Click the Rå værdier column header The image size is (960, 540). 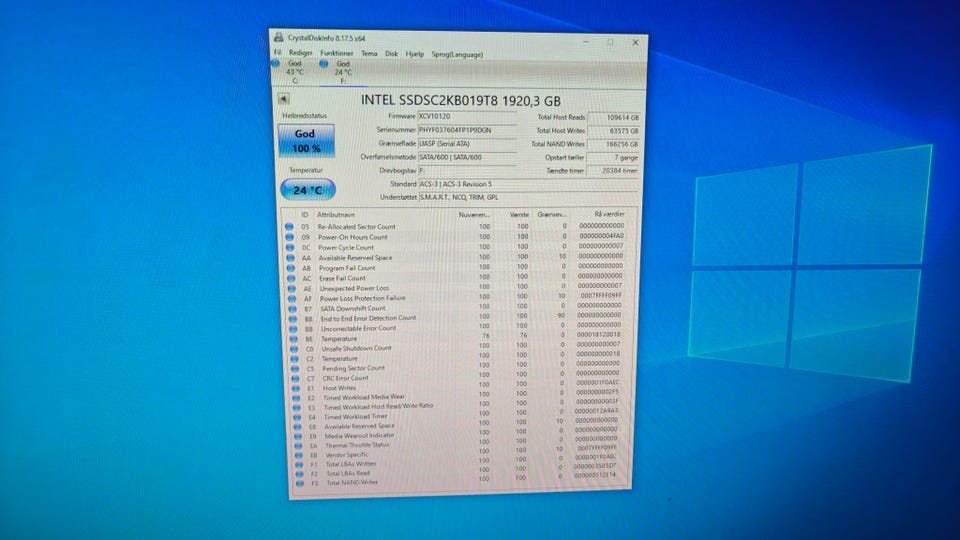pos(609,214)
